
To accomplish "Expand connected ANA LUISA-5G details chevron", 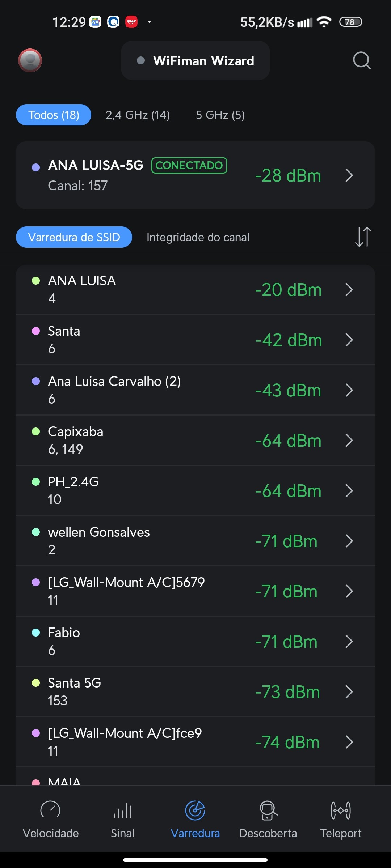I will coord(349,175).
